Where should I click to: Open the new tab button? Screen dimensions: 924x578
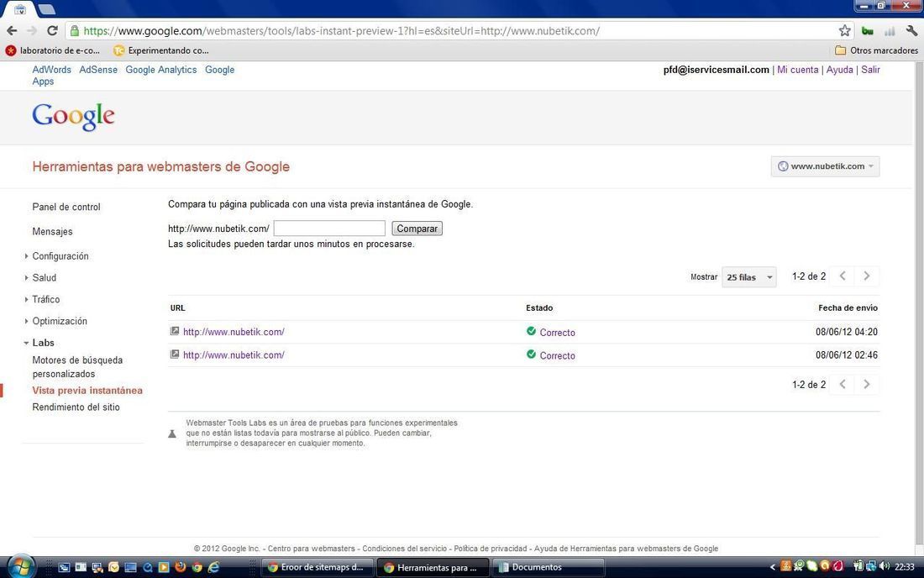[x=46, y=9]
